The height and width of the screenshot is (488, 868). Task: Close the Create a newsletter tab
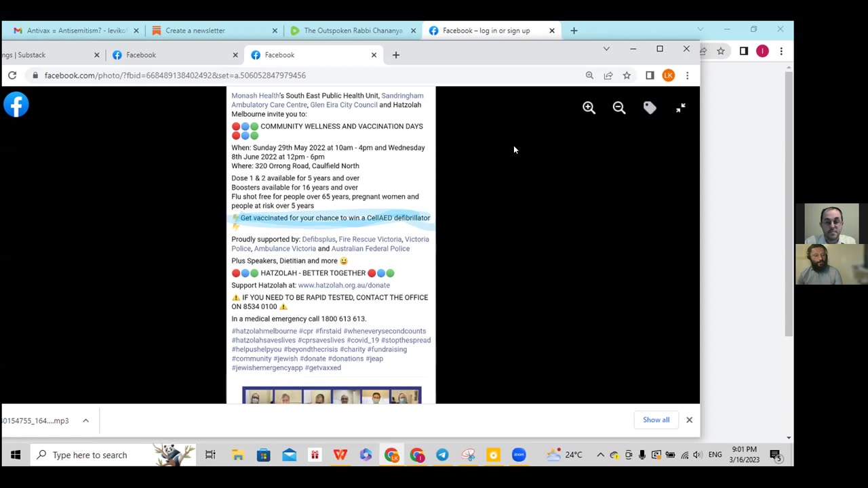275,30
